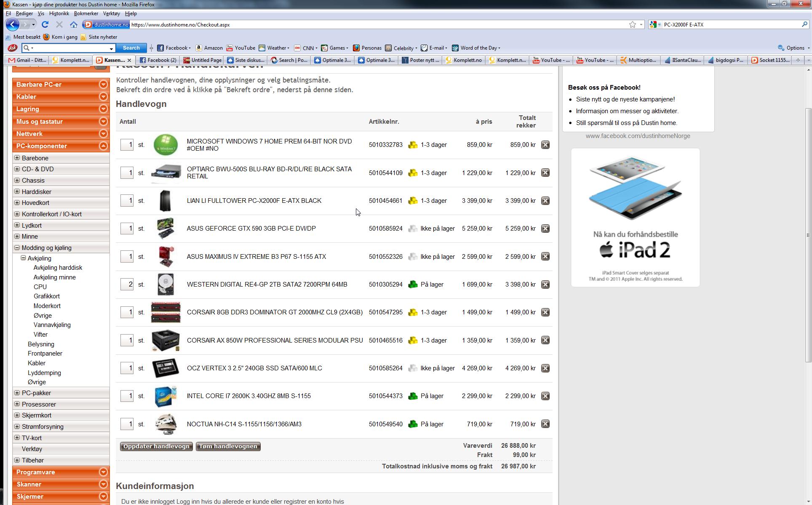Image resolution: width=812 pixels, height=505 pixels.
Task: Reload the page with the refresh icon
Action: coord(45,24)
